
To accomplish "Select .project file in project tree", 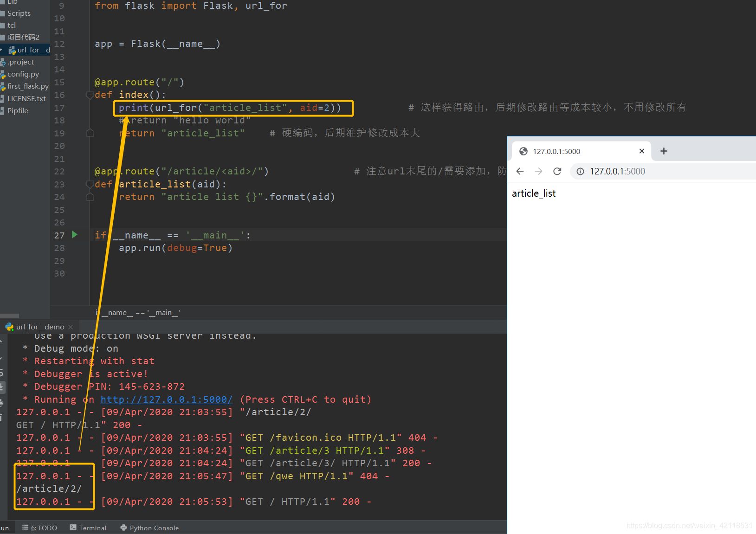I will [x=20, y=62].
